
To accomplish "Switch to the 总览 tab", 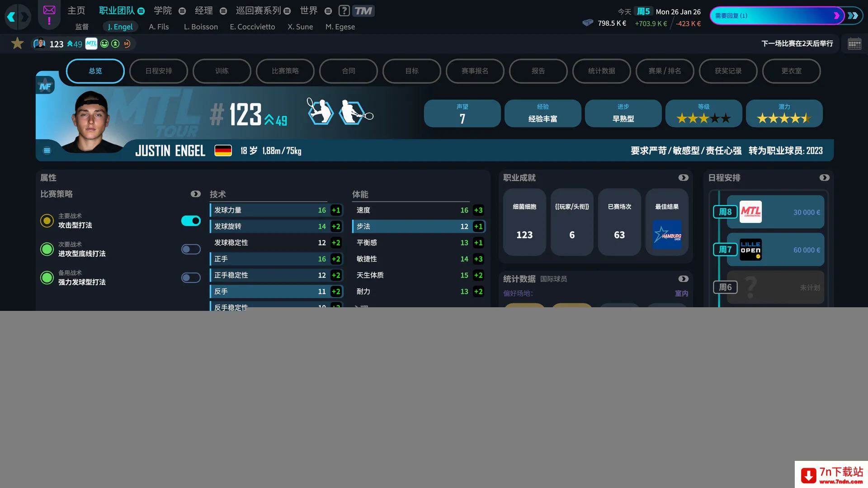I will click(x=95, y=71).
